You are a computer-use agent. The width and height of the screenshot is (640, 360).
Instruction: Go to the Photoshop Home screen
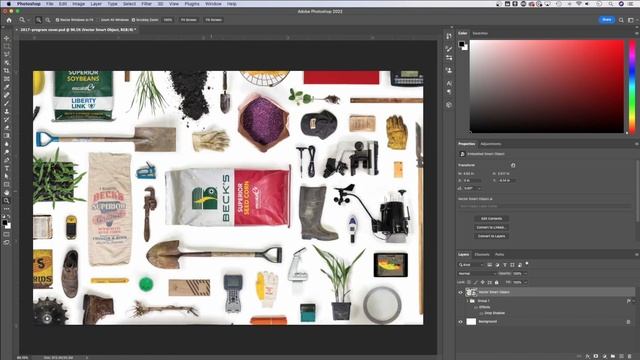click(9, 20)
